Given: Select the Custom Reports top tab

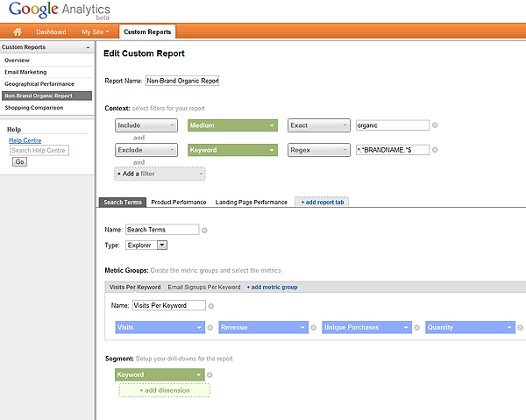Looking at the screenshot, I should [x=147, y=32].
